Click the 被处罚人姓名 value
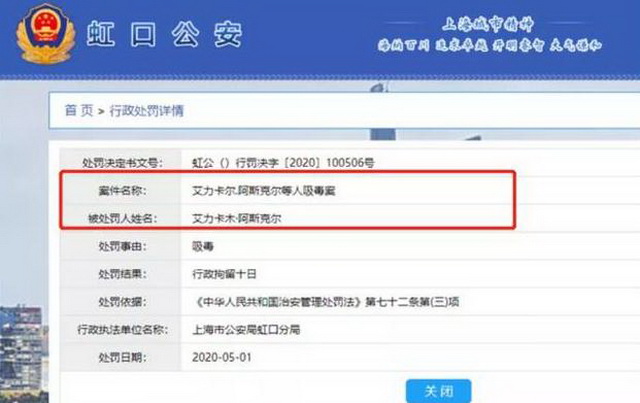 coord(236,218)
